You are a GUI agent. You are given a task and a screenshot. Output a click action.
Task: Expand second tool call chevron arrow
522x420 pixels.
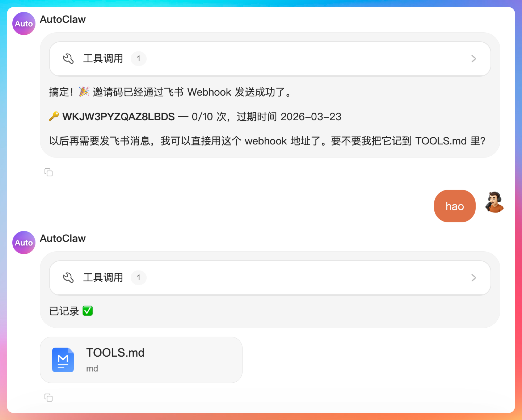click(x=473, y=278)
